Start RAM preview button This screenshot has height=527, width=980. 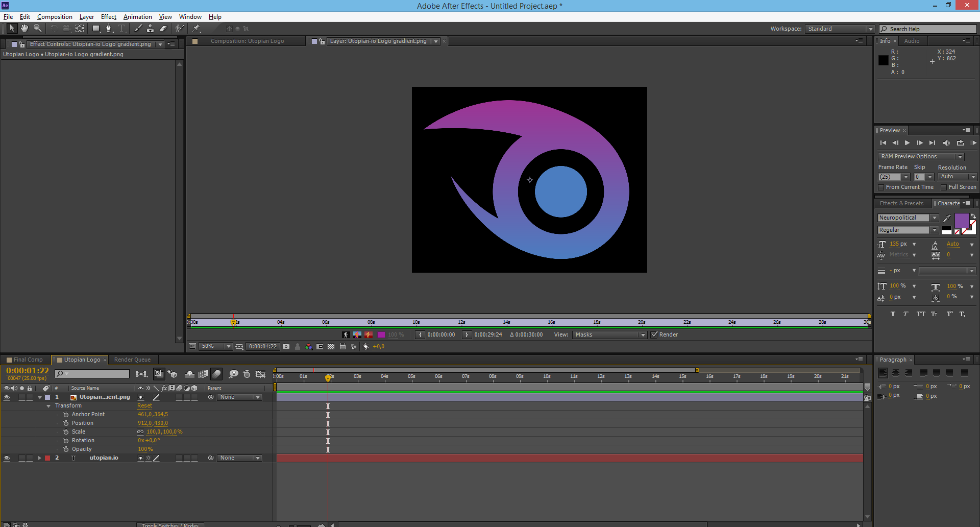point(973,143)
